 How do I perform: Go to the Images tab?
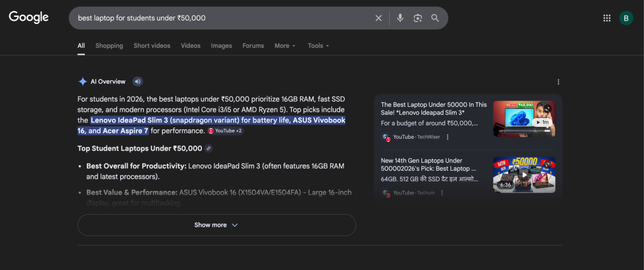click(x=221, y=46)
